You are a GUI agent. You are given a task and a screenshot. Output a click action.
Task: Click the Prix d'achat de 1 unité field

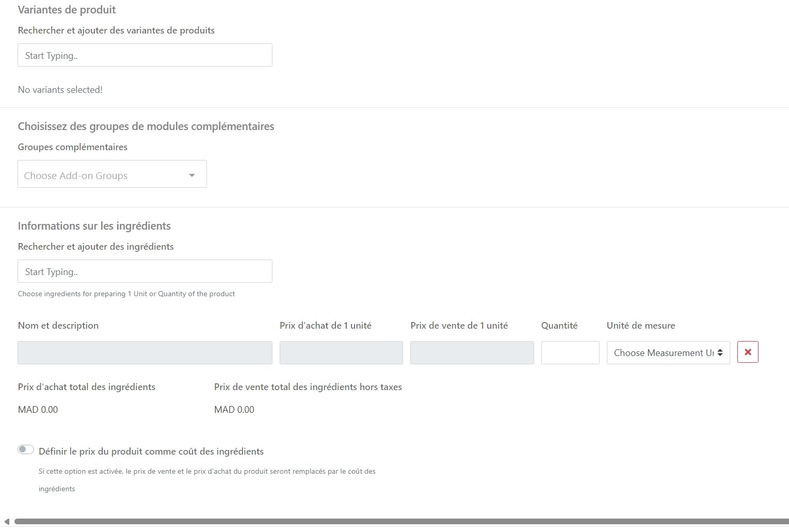pos(341,353)
